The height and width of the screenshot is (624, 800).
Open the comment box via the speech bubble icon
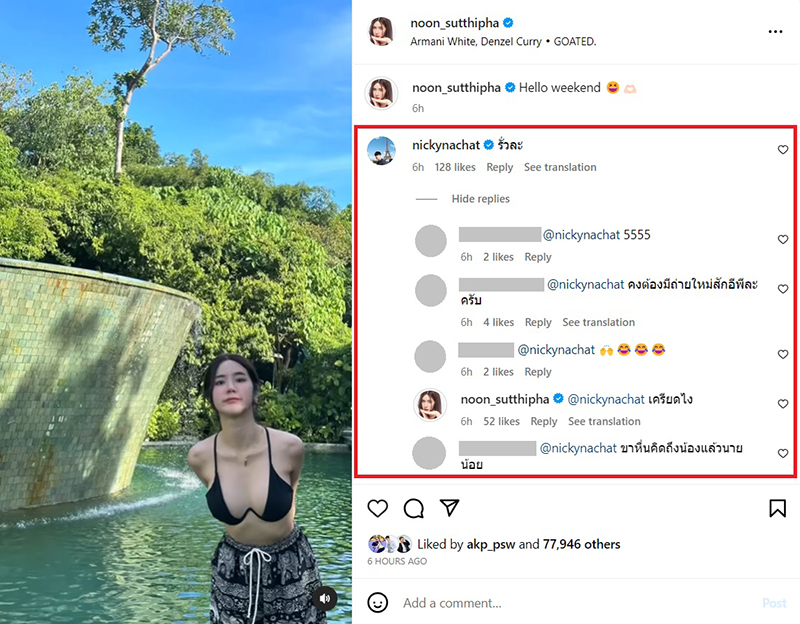(x=414, y=509)
